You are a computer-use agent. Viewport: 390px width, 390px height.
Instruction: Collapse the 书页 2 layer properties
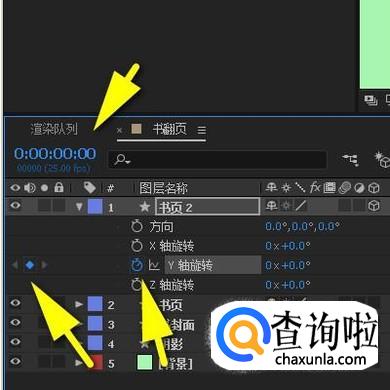coord(79,207)
